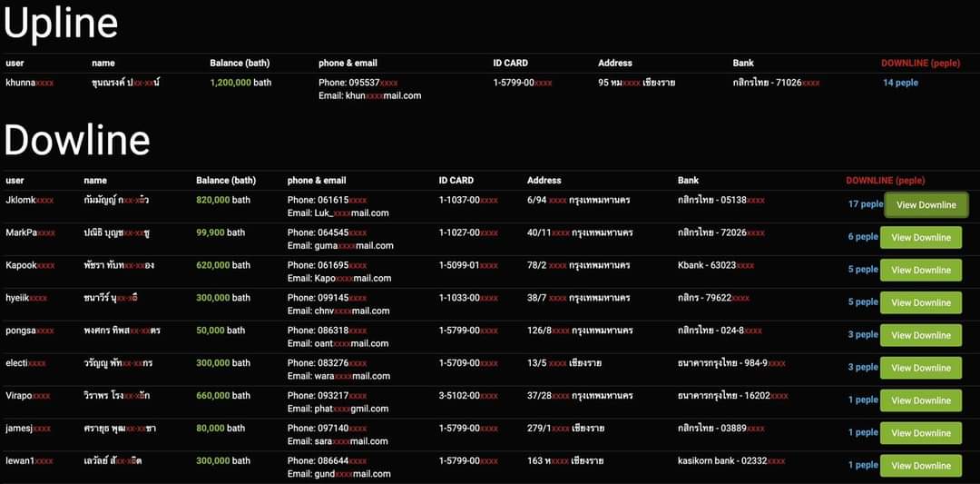This screenshot has height=484, width=980.
Task: Select username lewan1 cell
Action: (29, 460)
